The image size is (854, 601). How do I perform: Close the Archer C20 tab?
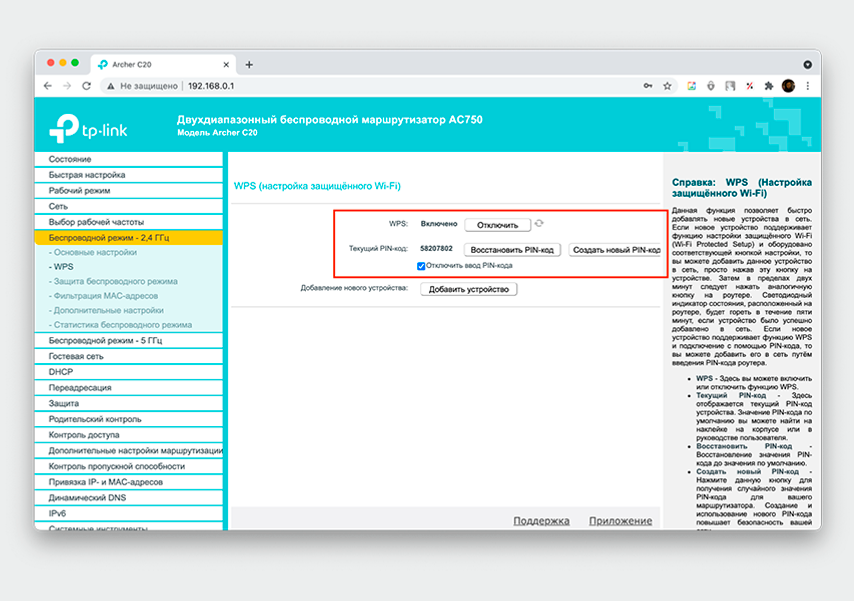[x=226, y=65]
